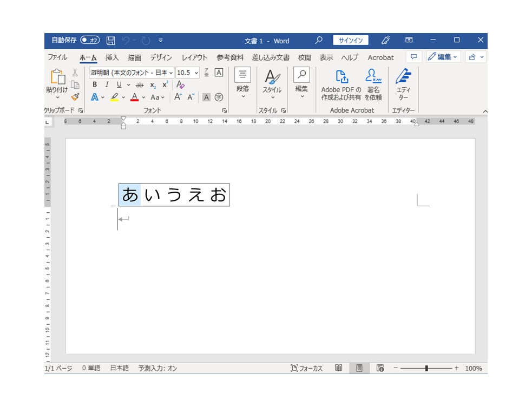This screenshot has height=399, width=532.
Task: Open the Editor (エディター) proofing tool
Action: (403, 84)
